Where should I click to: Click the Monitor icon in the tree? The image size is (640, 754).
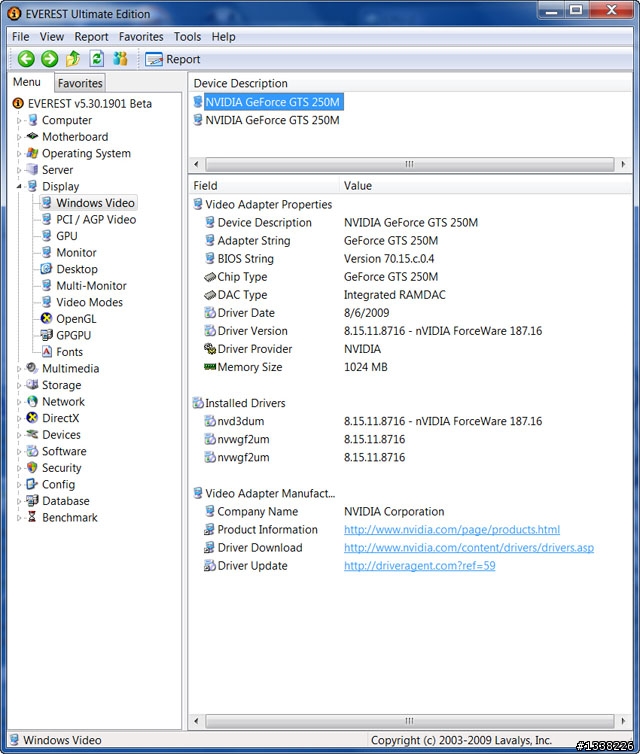[46, 252]
